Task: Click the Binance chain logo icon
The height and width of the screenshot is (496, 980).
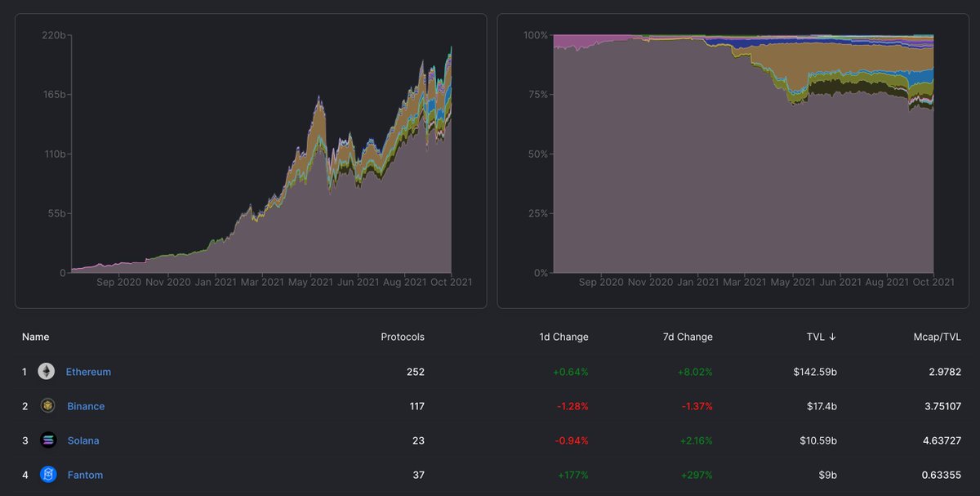Action: point(48,406)
